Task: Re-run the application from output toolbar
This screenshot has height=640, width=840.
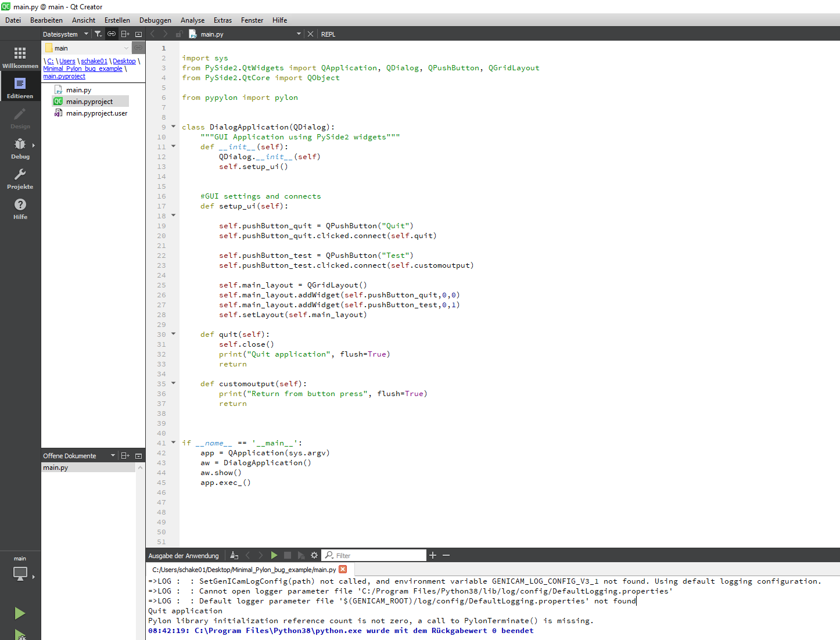Action: point(274,556)
